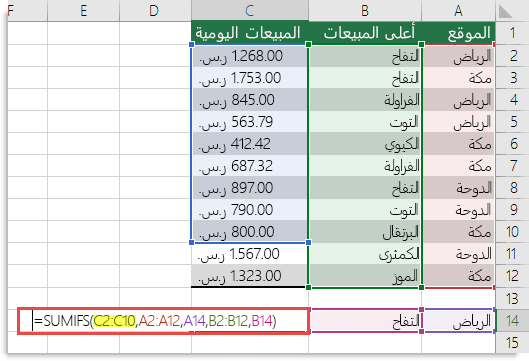Click cell with 845.00 value

(x=250, y=100)
